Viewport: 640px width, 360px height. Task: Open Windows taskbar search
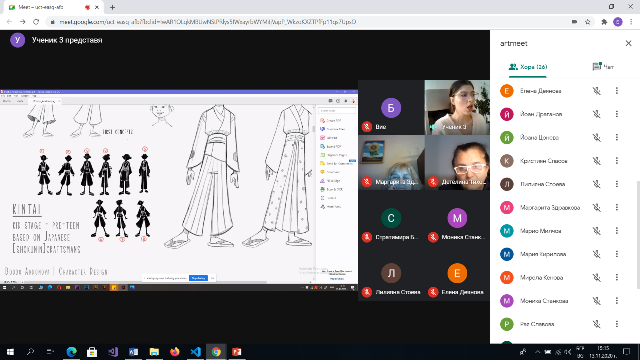[x=30, y=351]
